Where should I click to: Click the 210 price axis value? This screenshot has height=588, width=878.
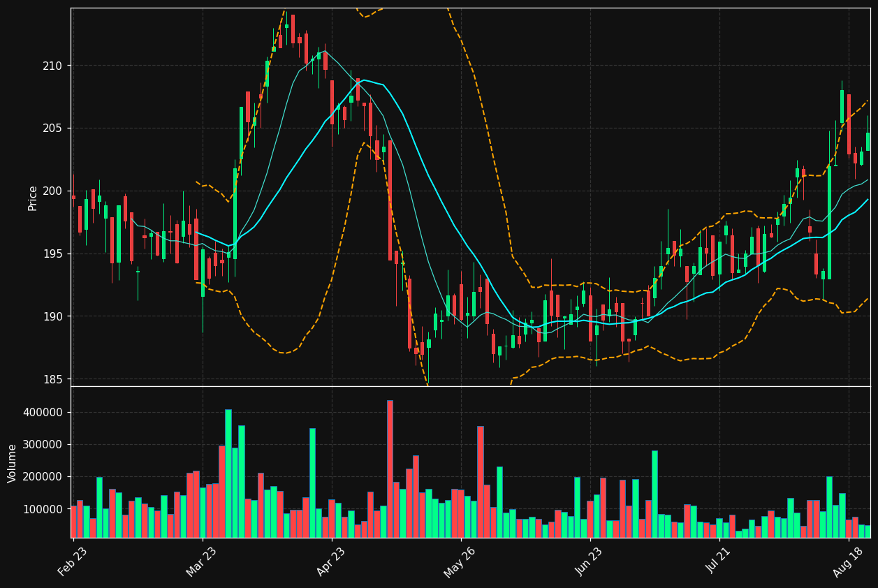pyautogui.click(x=52, y=66)
